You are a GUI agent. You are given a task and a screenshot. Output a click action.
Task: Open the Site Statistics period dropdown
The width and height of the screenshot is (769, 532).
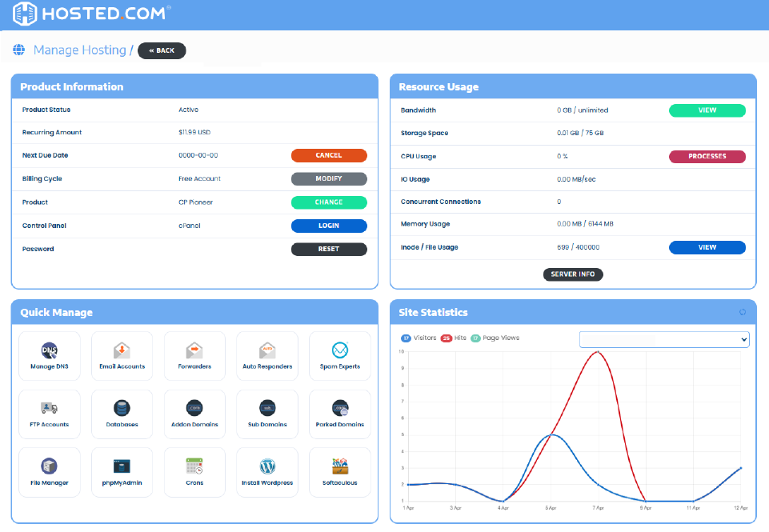pos(664,339)
